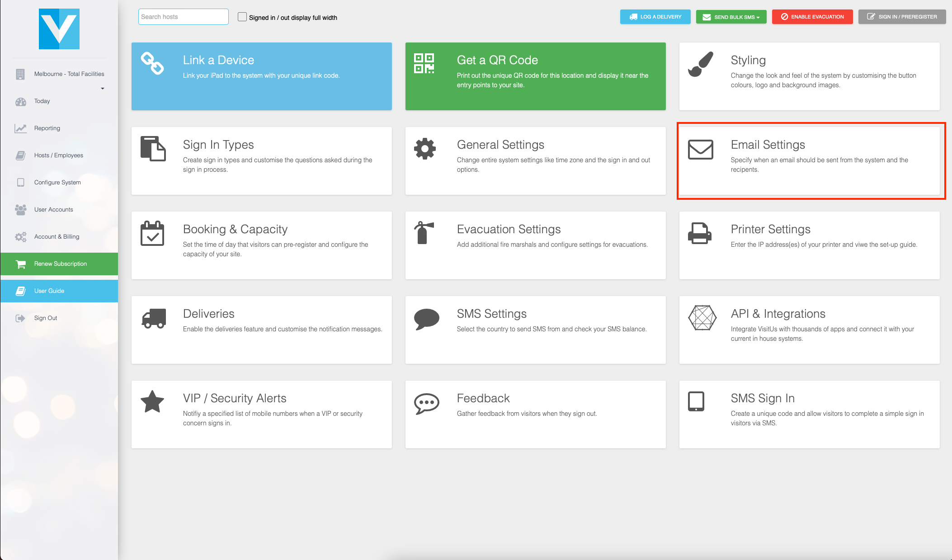The width and height of the screenshot is (952, 560).
Task: Expand the Send Bulk SMS dropdown
Action: (731, 17)
